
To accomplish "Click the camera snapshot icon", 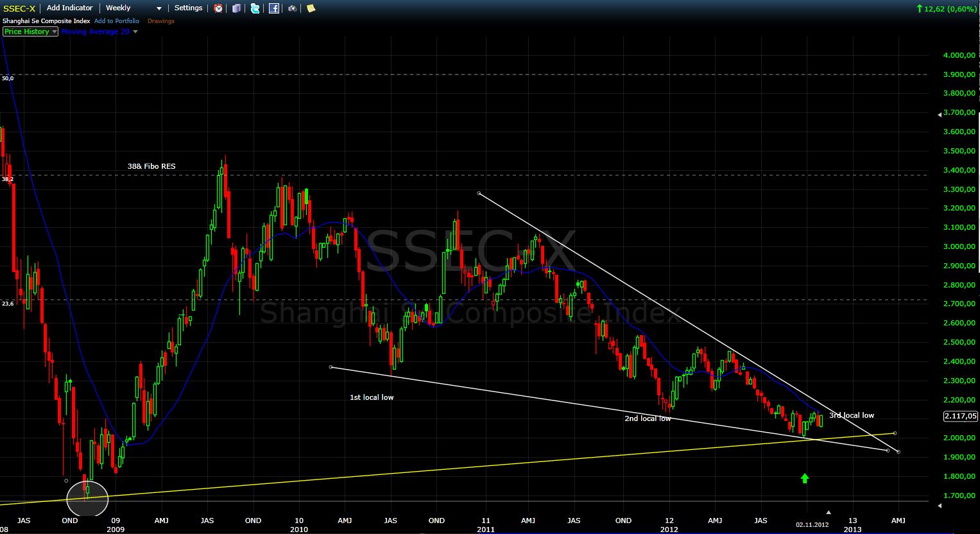I will pos(293,8).
